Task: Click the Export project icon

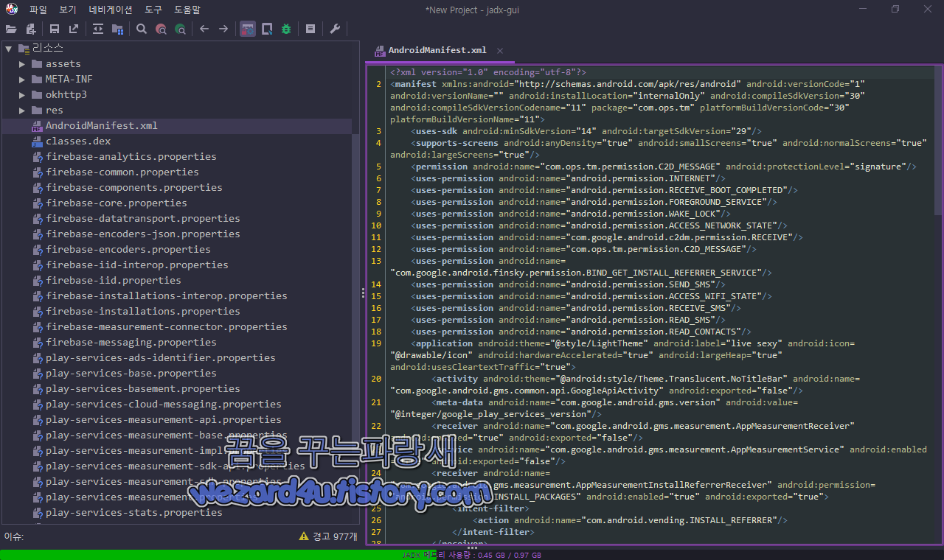Action: click(x=74, y=29)
